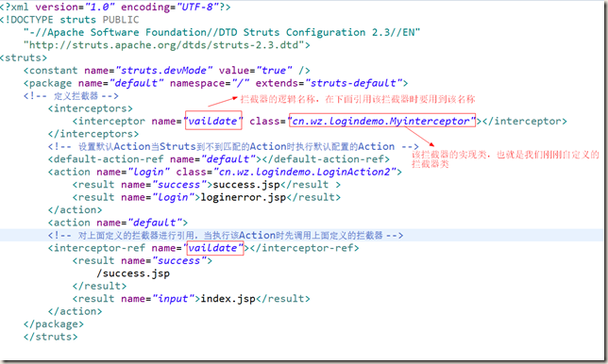Click the result name value "input"

173,299
